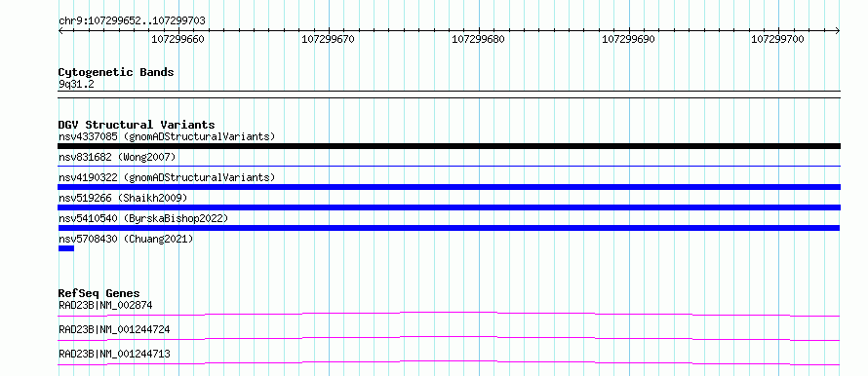Viewport: 868px width, 376px height.
Task: Click the nsv4337085 (gnomADStructuralVariants) label
Action: (167, 136)
